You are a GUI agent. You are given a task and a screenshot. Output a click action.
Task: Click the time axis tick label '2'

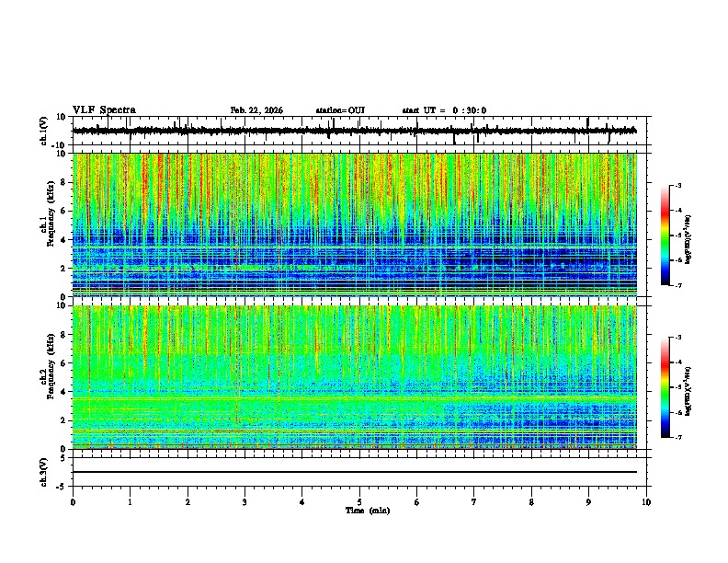point(188,502)
